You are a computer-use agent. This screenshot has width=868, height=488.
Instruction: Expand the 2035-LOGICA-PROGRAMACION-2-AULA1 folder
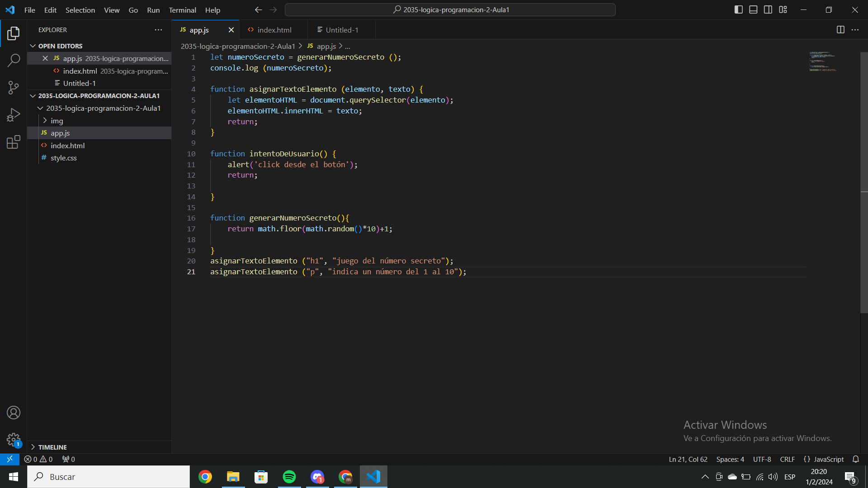click(33, 95)
